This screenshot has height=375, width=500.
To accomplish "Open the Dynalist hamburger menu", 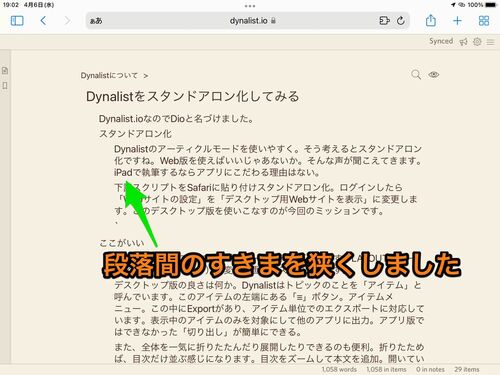I will tap(490, 42).
